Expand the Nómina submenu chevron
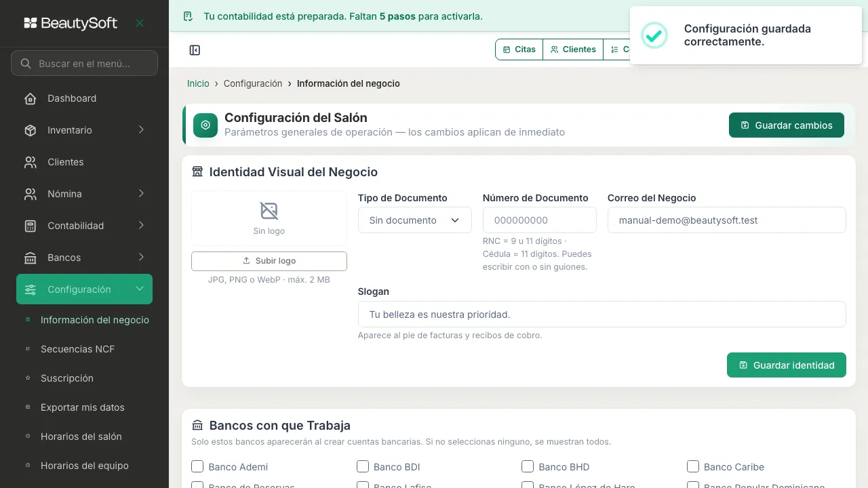 click(x=141, y=193)
